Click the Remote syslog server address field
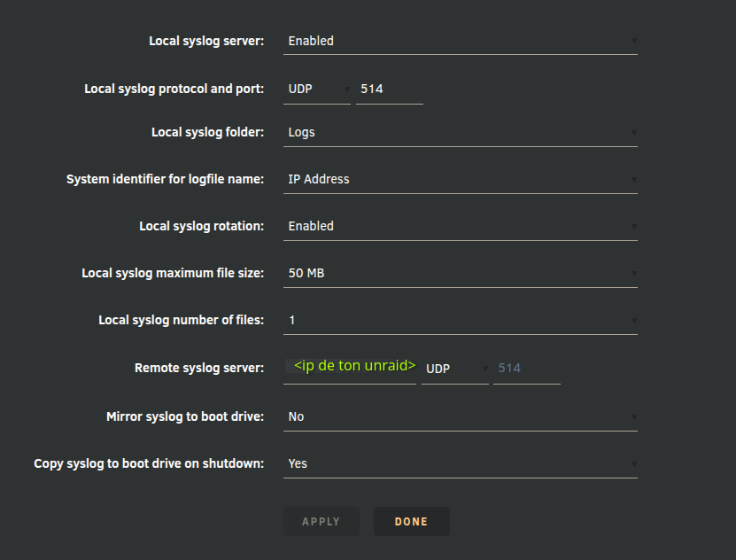Viewport: 736px width, 560px height. (350, 369)
